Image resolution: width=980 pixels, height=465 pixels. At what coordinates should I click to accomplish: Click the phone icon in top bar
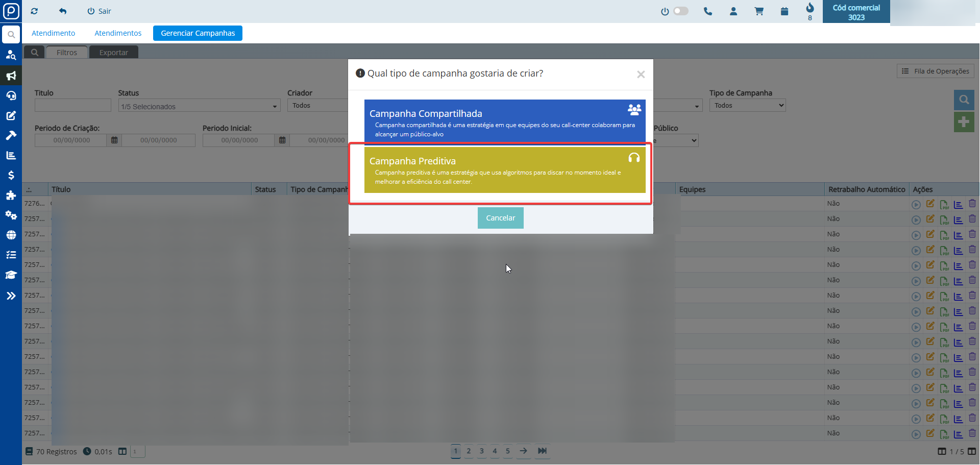[x=707, y=11]
